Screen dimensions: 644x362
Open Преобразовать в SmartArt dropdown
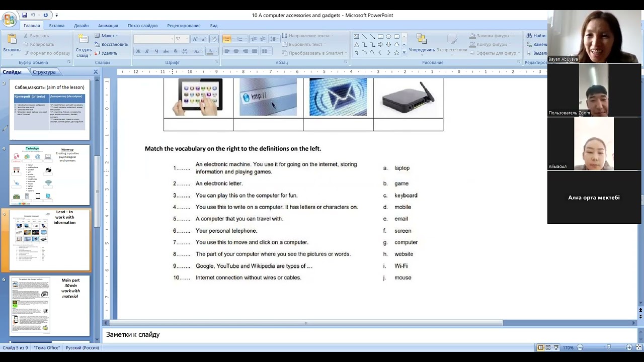(315, 53)
